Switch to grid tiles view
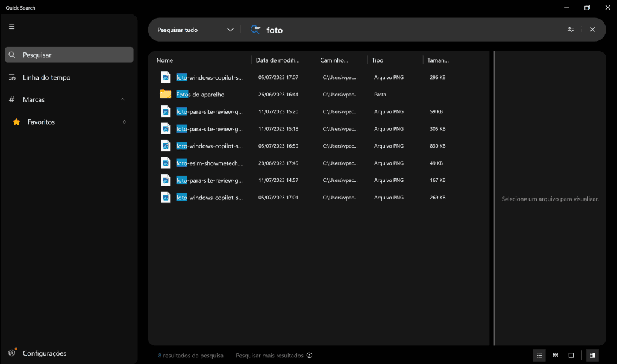 coord(556,356)
